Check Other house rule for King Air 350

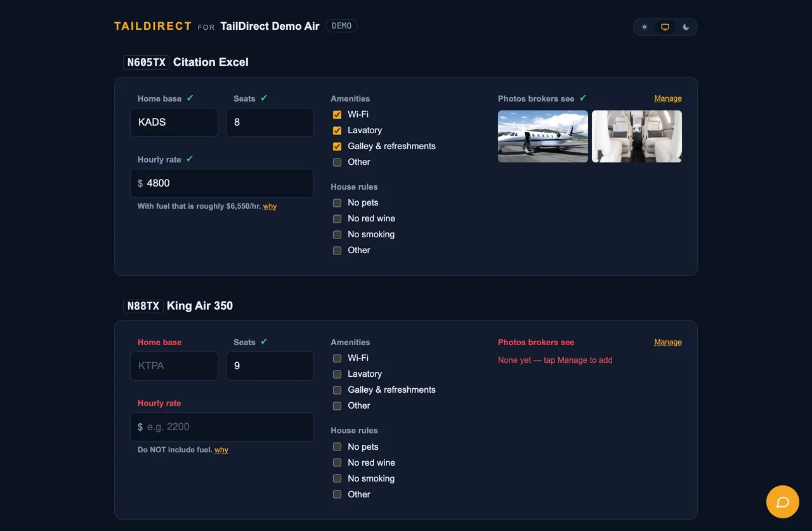pyautogui.click(x=337, y=495)
